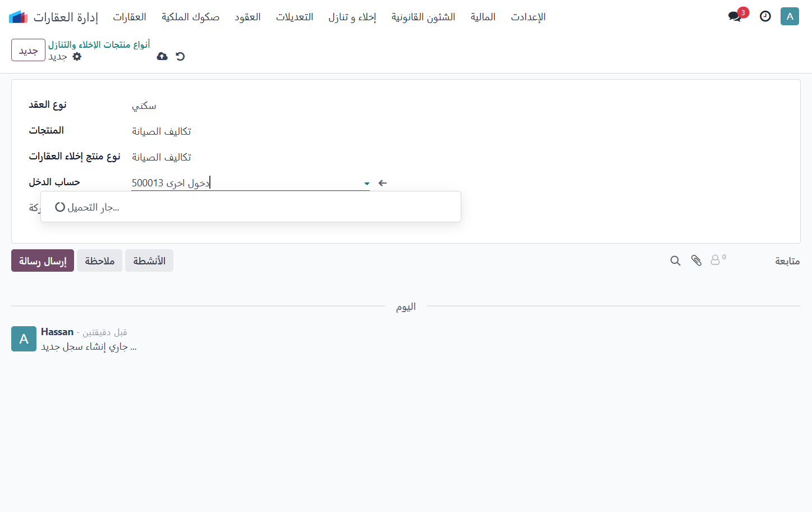Open the activities clock icon
The width and height of the screenshot is (812, 512).
click(765, 16)
